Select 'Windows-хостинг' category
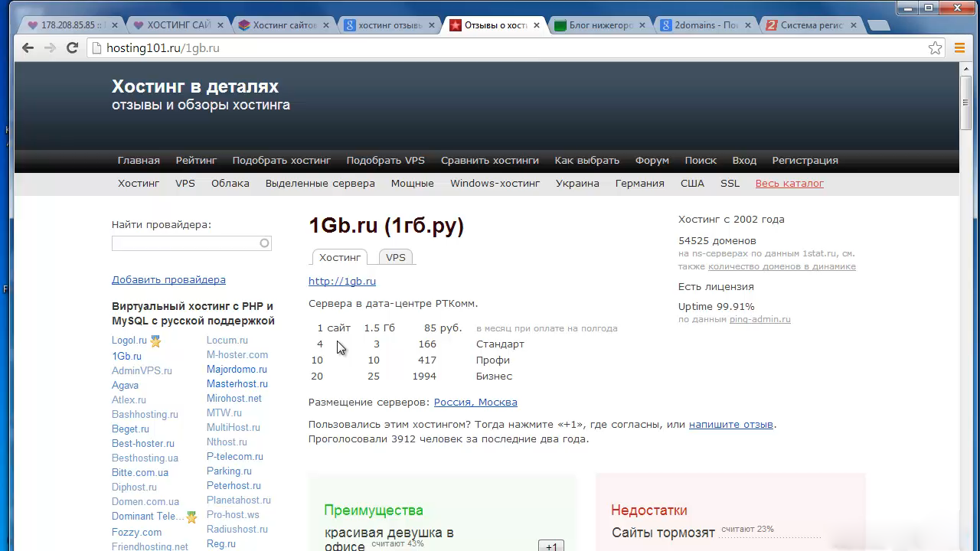 (495, 184)
